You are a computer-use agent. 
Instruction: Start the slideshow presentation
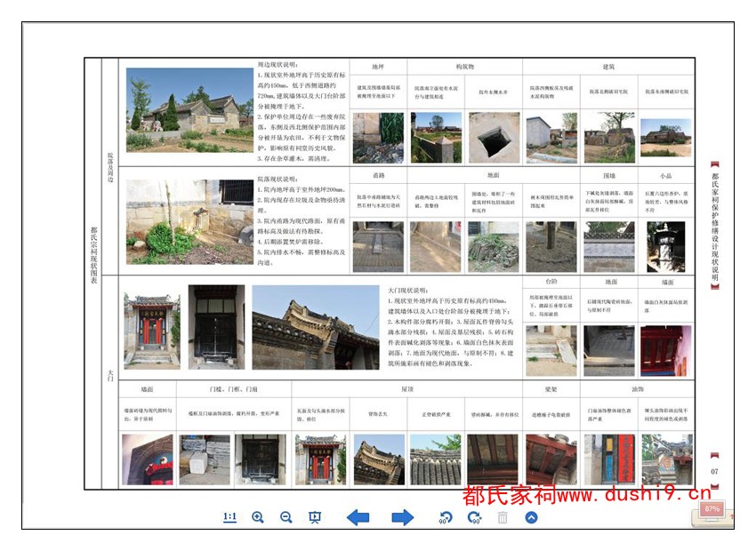click(314, 517)
